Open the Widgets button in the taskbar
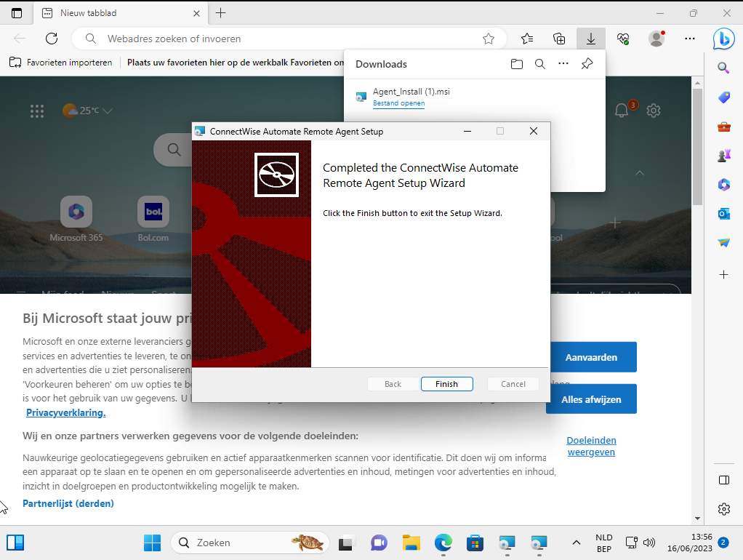 click(15, 543)
